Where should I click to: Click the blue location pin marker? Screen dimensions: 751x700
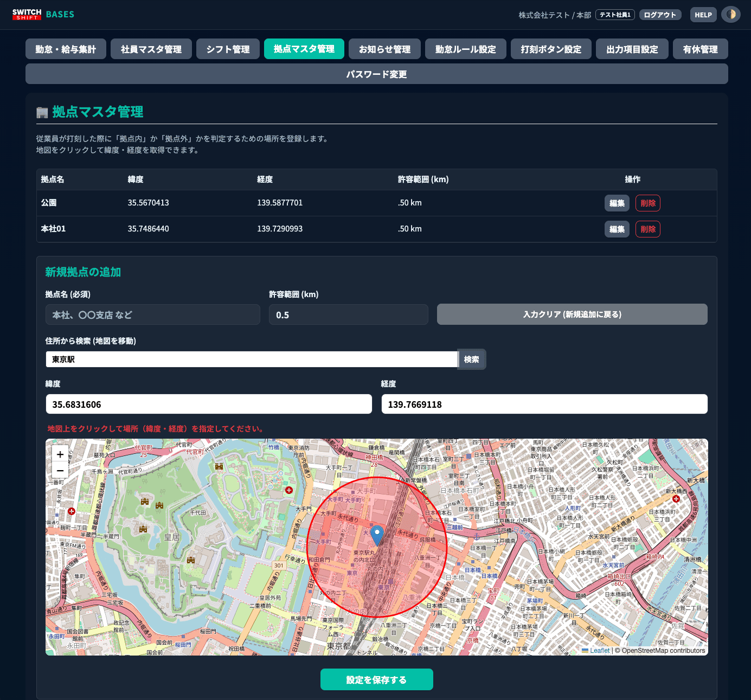point(377,535)
